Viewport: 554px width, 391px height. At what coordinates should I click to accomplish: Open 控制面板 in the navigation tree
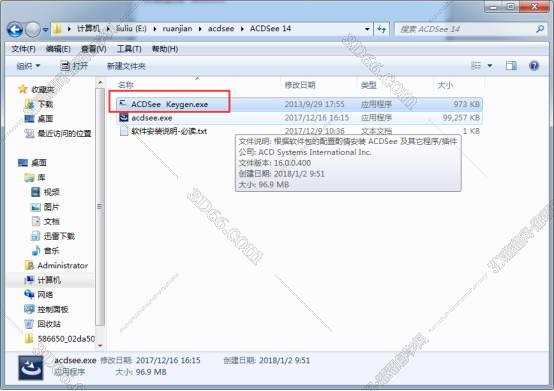(53, 309)
